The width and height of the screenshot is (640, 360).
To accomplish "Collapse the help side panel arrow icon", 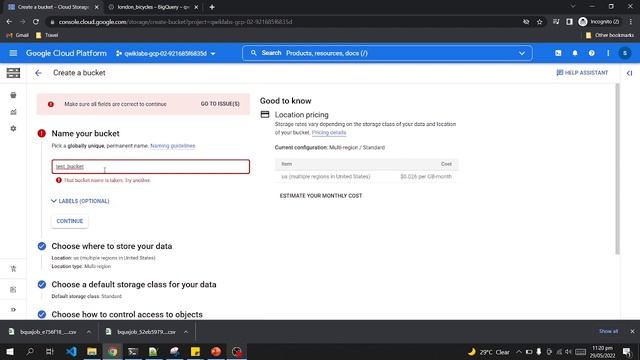I will 629,73.
